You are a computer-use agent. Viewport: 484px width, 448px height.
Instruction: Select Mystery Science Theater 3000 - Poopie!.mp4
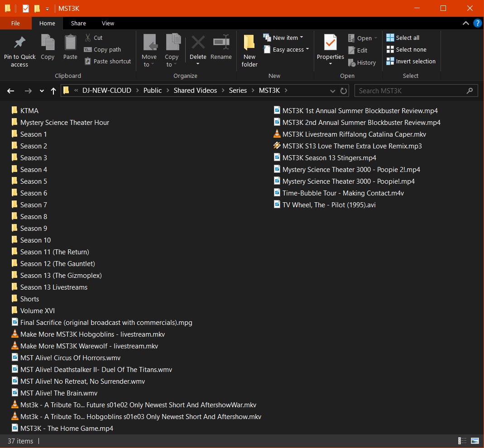click(x=344, y=181)
